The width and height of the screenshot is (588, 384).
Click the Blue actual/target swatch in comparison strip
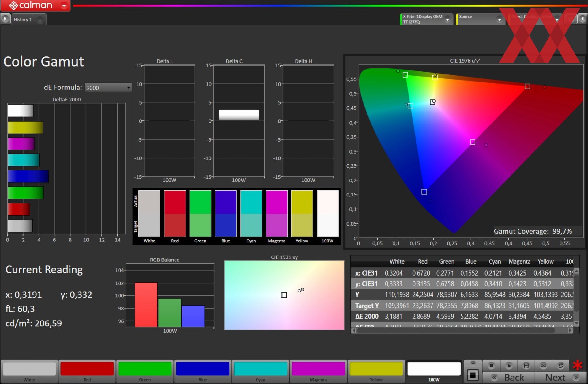click(x=226, y=214)
